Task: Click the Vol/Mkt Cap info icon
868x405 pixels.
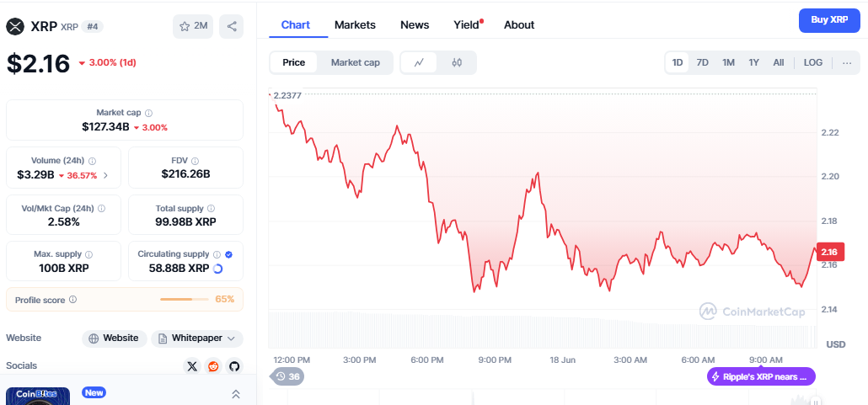Action: [x=101, y=209]
